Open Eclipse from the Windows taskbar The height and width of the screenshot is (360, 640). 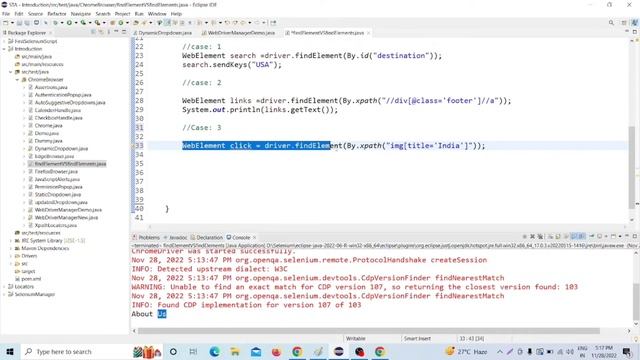[338, 351]
